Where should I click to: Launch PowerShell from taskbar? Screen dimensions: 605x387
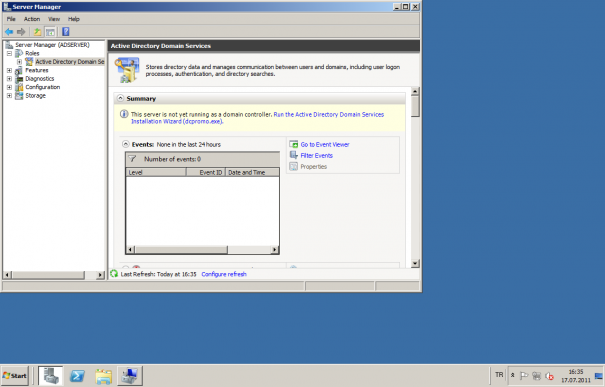[x=77, y=376]
